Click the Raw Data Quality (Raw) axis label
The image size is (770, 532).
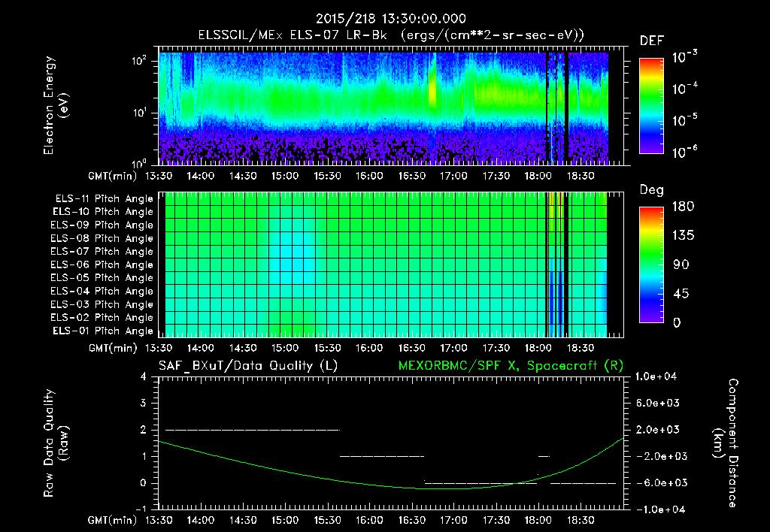pos(56,443)
